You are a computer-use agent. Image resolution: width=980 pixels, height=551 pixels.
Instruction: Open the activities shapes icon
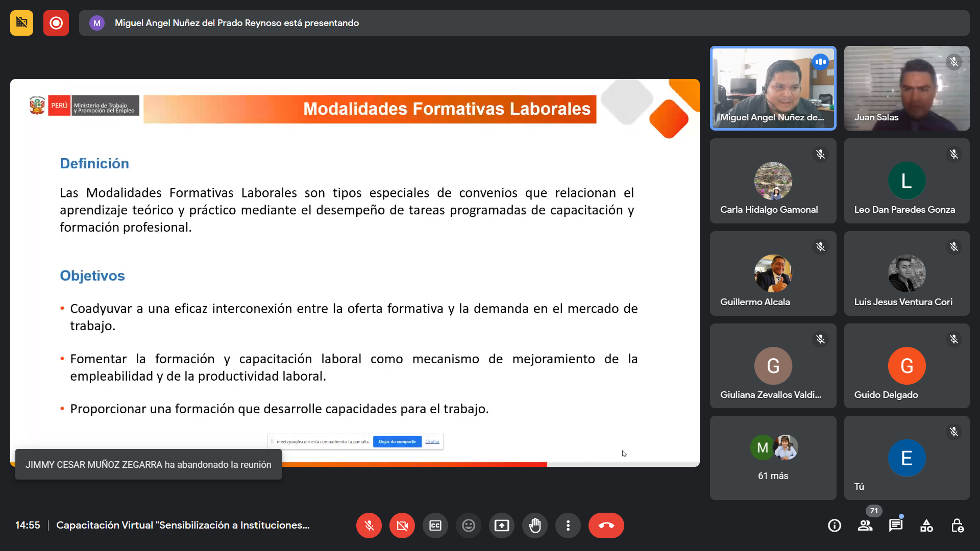pos(926,525)
